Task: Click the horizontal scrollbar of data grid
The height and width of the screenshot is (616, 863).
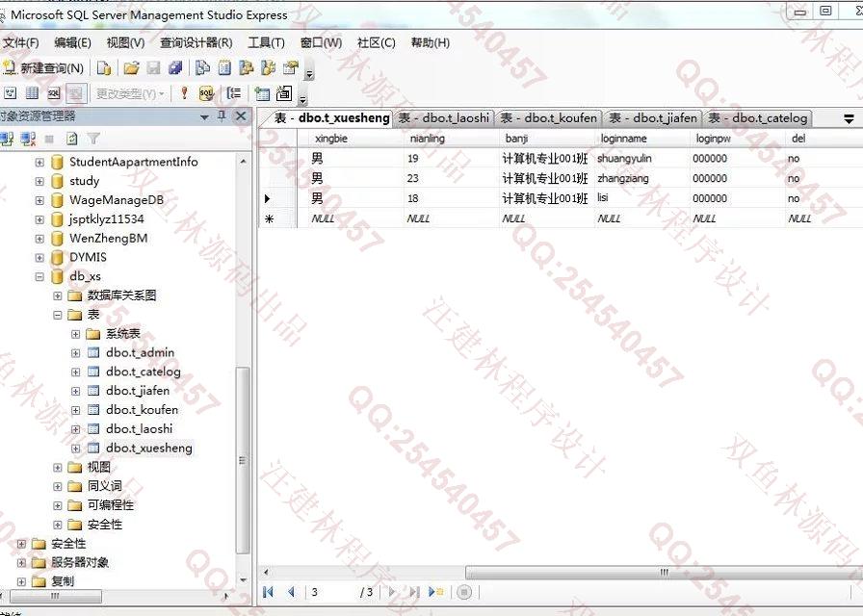Action: (664, 572)
